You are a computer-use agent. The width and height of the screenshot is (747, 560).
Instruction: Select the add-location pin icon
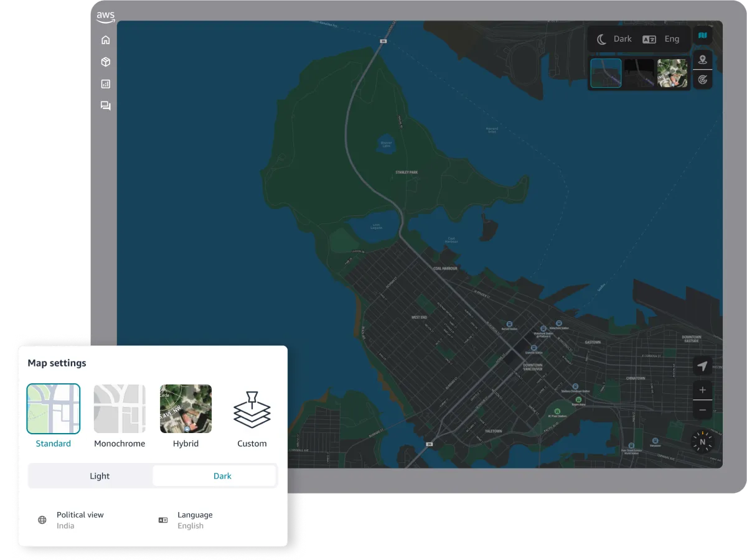click(702, 60)
